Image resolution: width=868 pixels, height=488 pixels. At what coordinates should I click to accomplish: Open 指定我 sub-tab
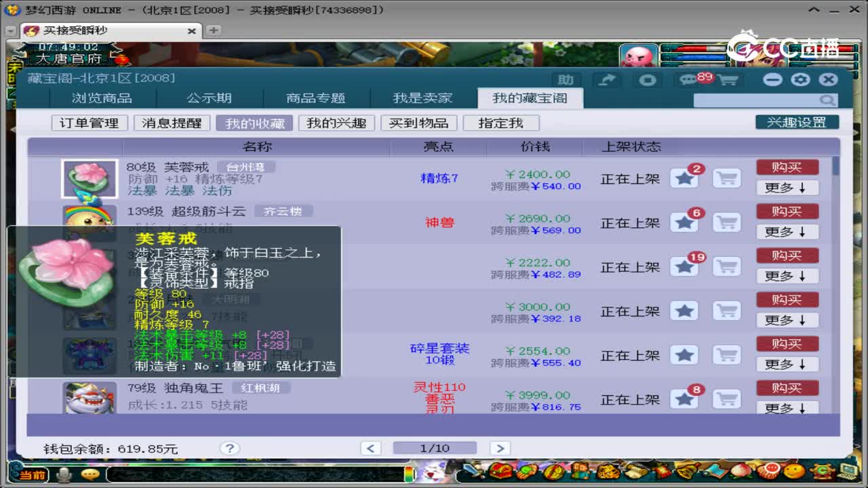click(x=500, y=123)
